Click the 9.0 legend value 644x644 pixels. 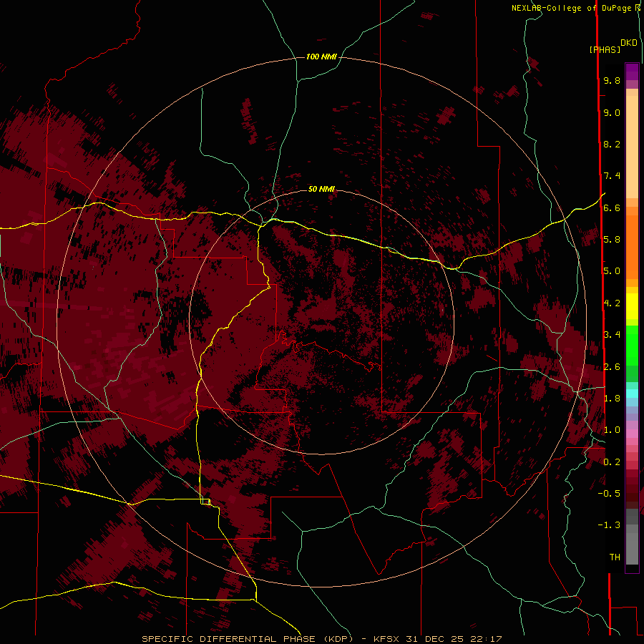point(612,112)
